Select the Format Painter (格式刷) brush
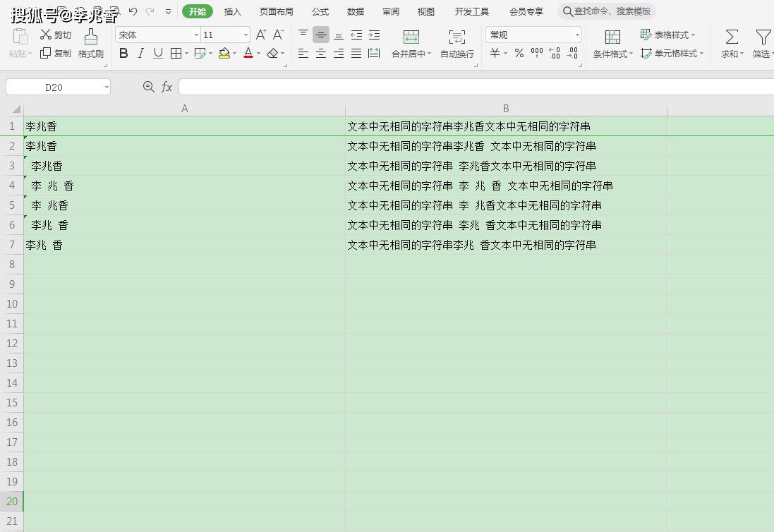The height and width of the screenshot is (532, 774). (91, 37)
